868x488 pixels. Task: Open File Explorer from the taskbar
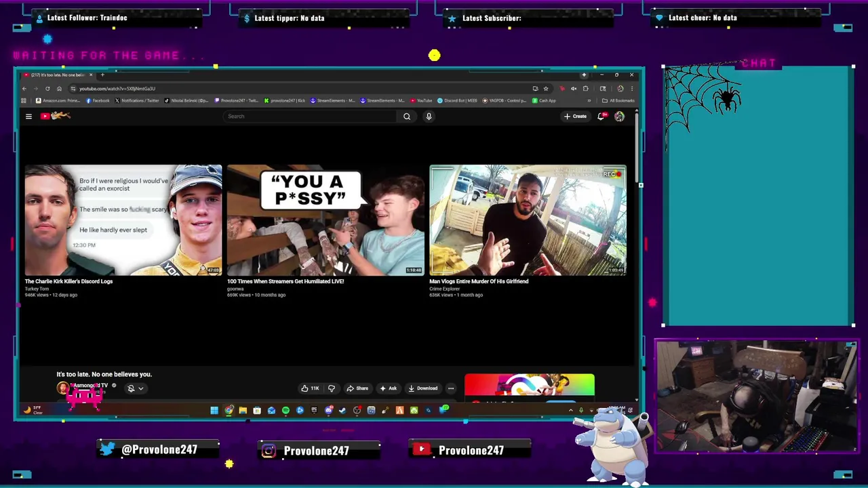point(243,410)
